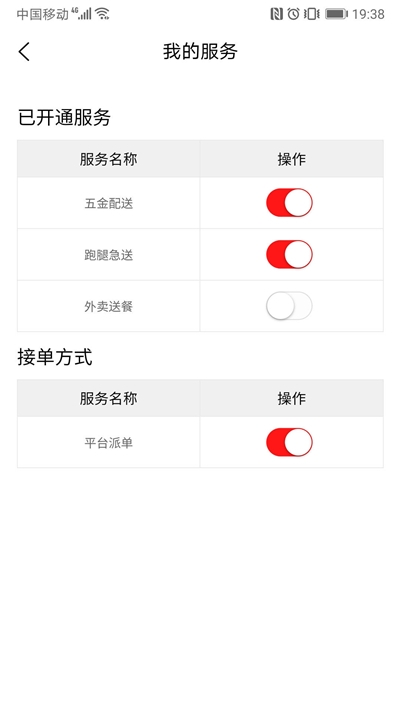Tap the 平台派单 label
Viewport: 400px width, 710px height.
point(109,443)
